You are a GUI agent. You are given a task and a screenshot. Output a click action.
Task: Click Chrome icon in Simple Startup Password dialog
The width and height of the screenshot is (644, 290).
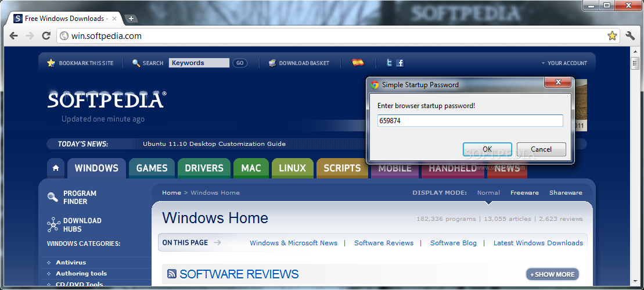tap(374, 85)
